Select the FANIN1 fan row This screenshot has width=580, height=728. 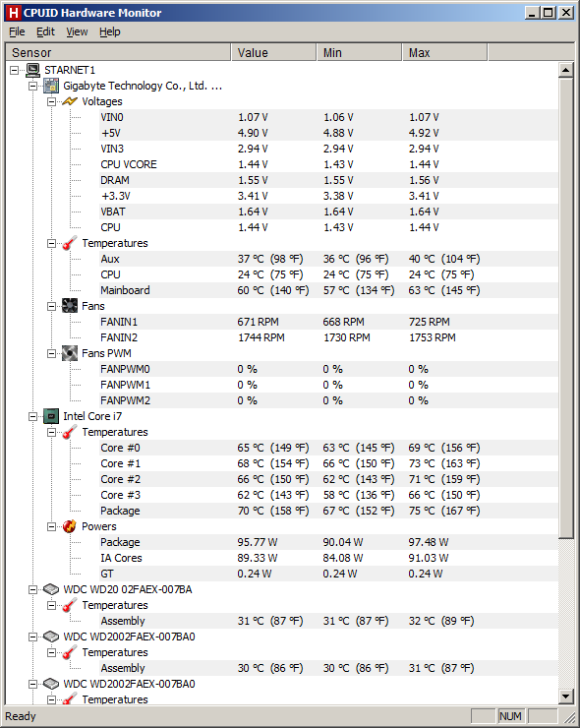pyautogui.click(x=328, y=322)
